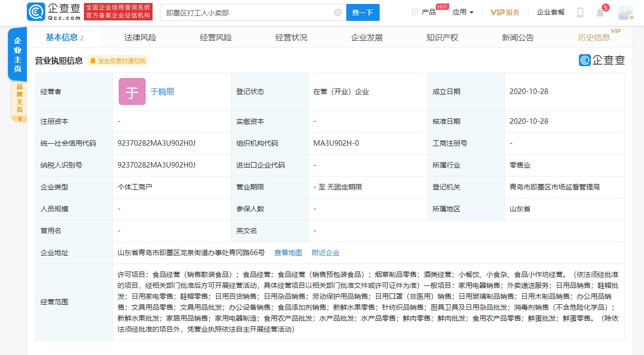Open the 知识产权 tab
The width and height of the screenshot is (644, 355).
click(442, 36)
